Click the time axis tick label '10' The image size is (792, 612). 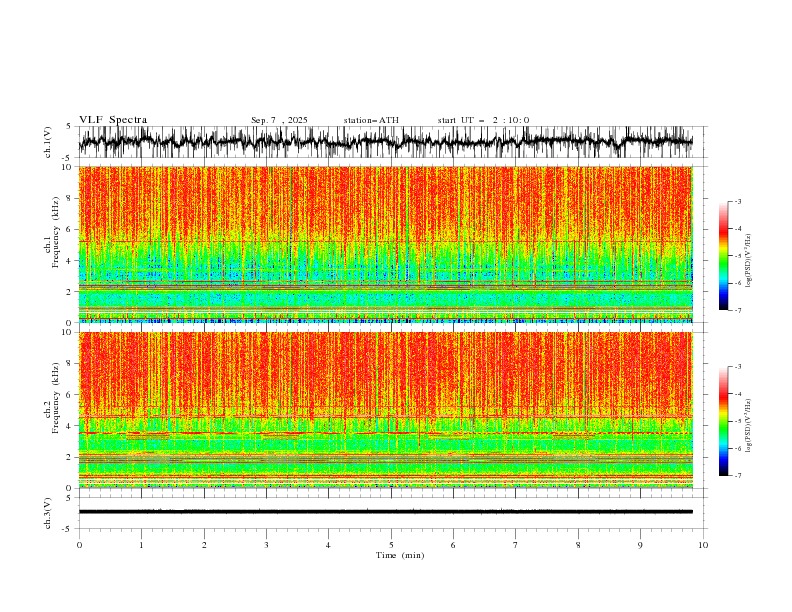pos(703,545)
